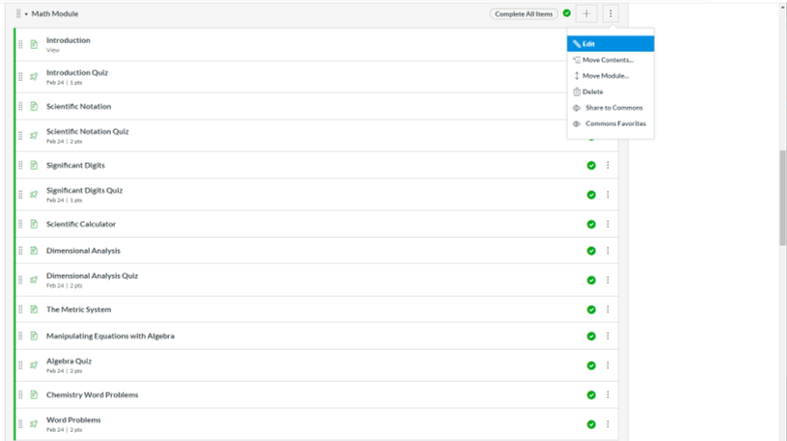Open options menu for Dimensional Analysis Quiz
This screenshot has width=787, height=441.
[x=607, y=280]
